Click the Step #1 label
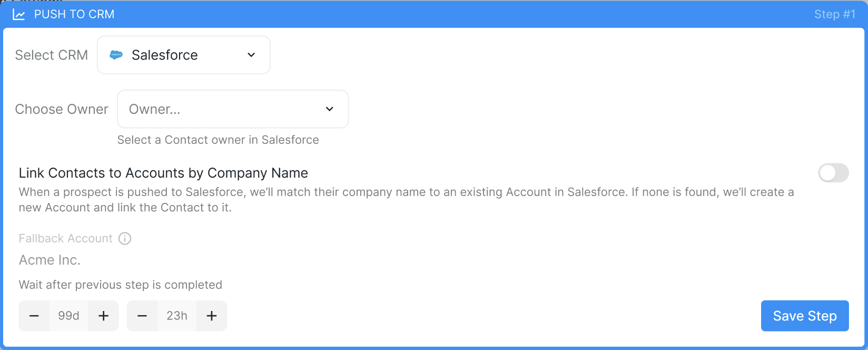868x350 pixels. point(834,14)
